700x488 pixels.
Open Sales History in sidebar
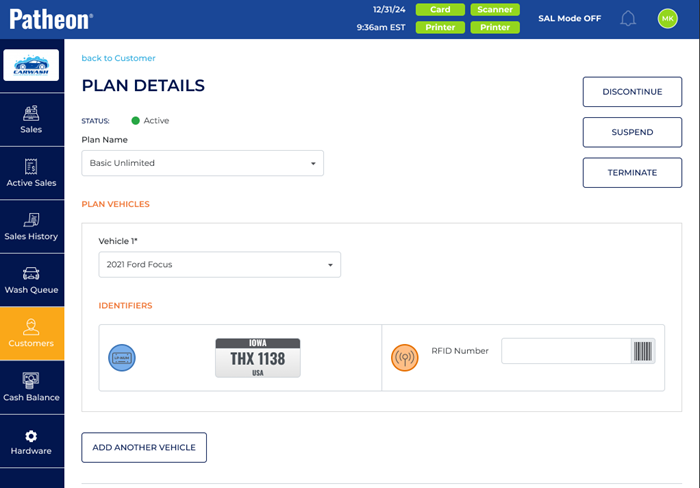point(31,227)
